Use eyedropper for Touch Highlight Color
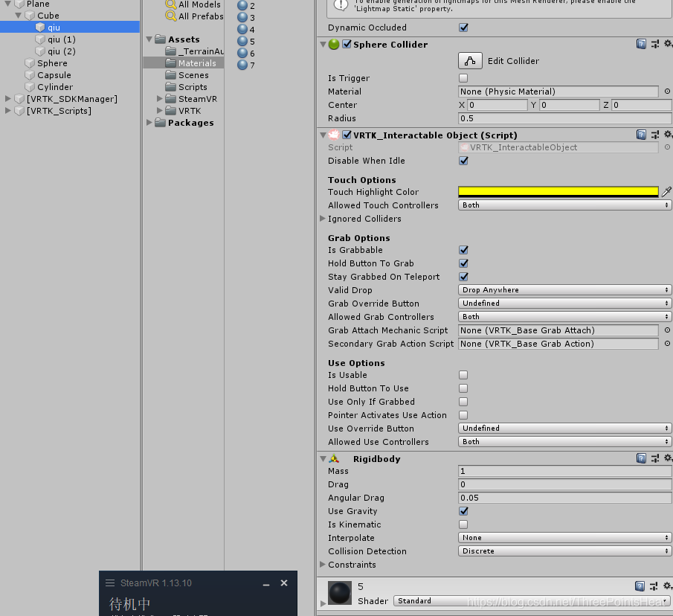 666,192
